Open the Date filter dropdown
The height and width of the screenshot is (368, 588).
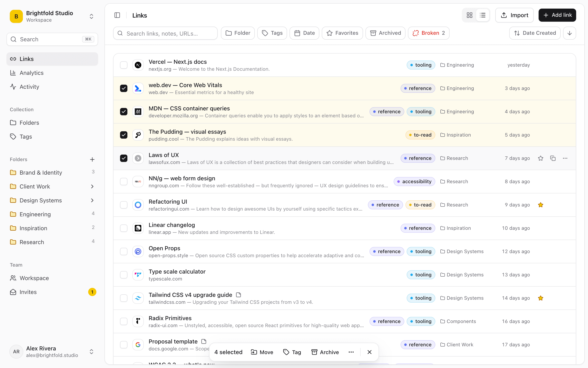(304, 33)
